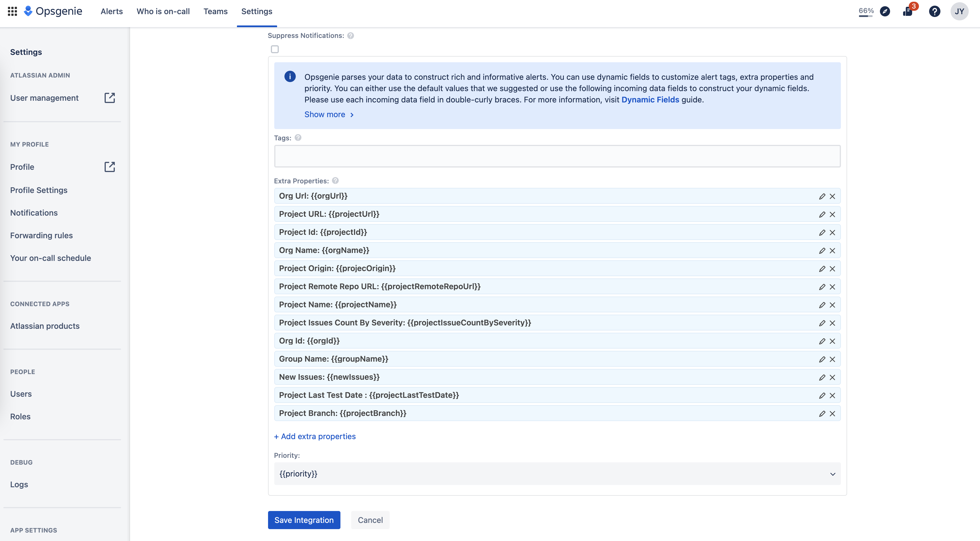This screenshot has width=980, height=541.
Task: Open Roles under People
Action: [x=20, y=417]
